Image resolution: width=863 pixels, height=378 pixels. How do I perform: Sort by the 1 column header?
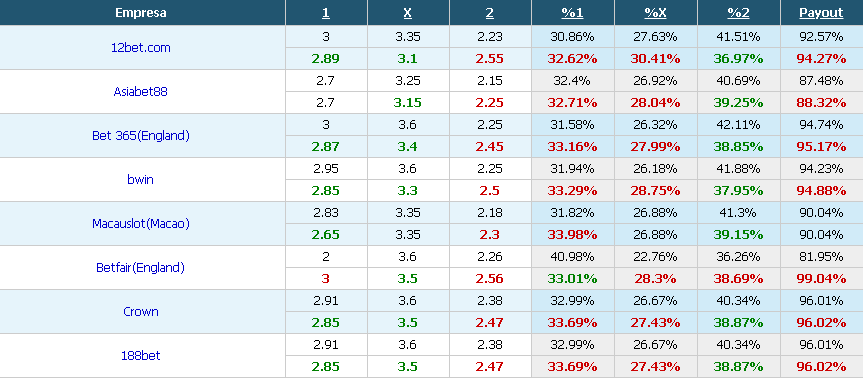click(x=326, y=13)
